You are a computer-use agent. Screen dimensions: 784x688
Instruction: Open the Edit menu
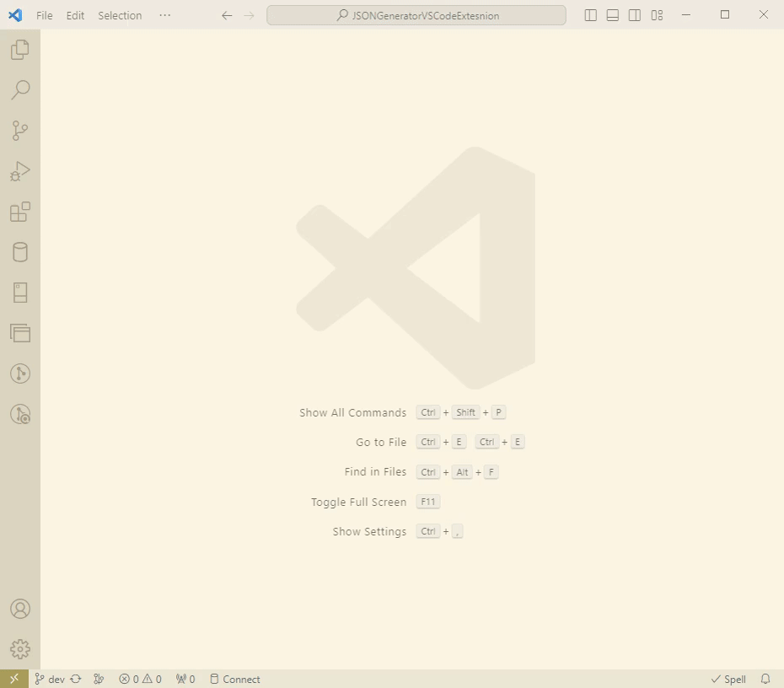point(75,15)
